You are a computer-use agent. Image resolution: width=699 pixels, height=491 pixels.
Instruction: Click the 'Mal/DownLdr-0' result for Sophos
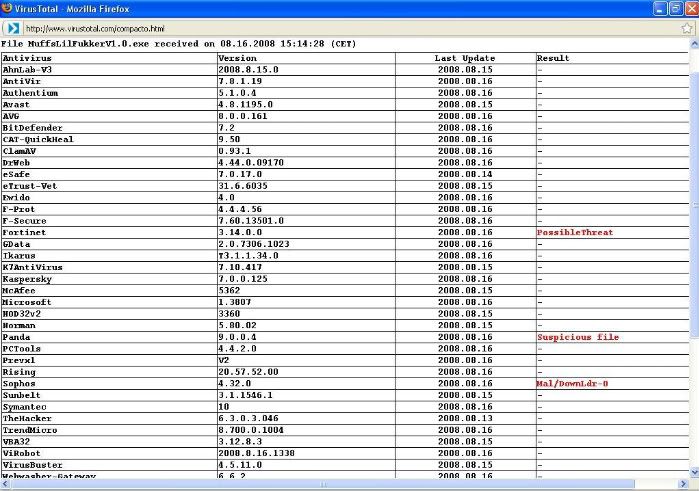tap(572, 384)
